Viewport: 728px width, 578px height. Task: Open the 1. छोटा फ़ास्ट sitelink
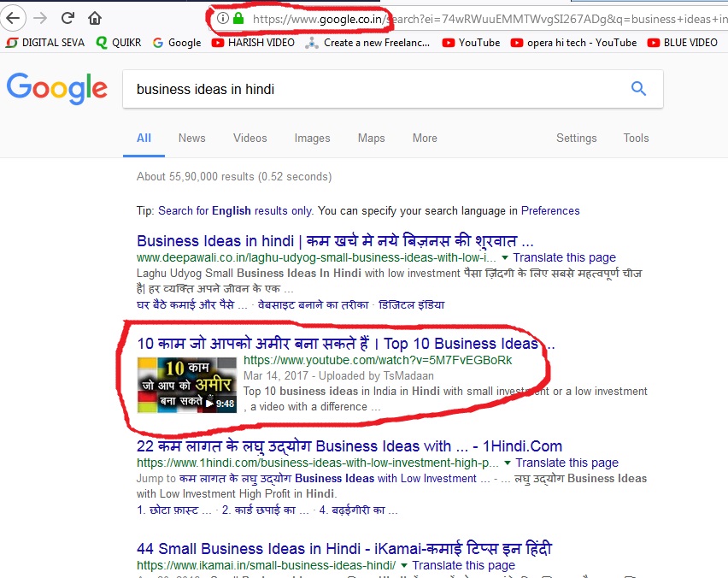pyautogui.click(x=174, y=510)
